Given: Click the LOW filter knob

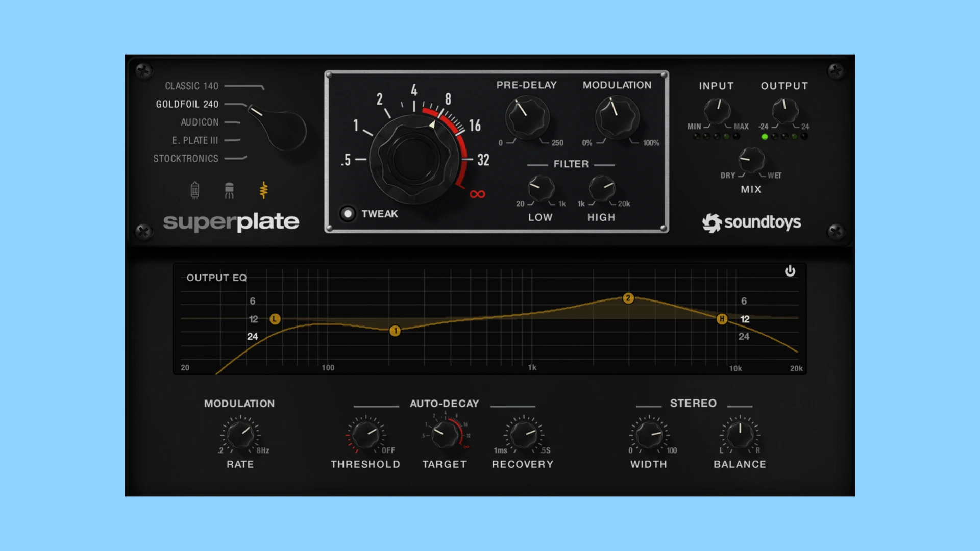Looking at the screenshot, I should pos(541,188).
